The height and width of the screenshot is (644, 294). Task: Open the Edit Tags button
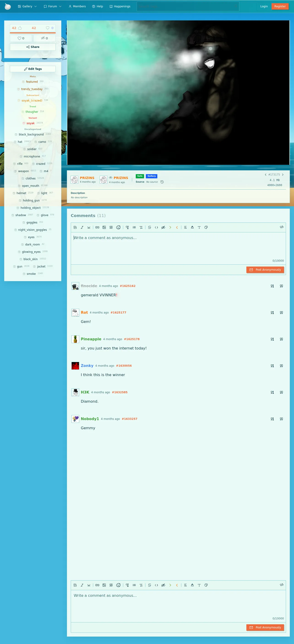(33, 69)
